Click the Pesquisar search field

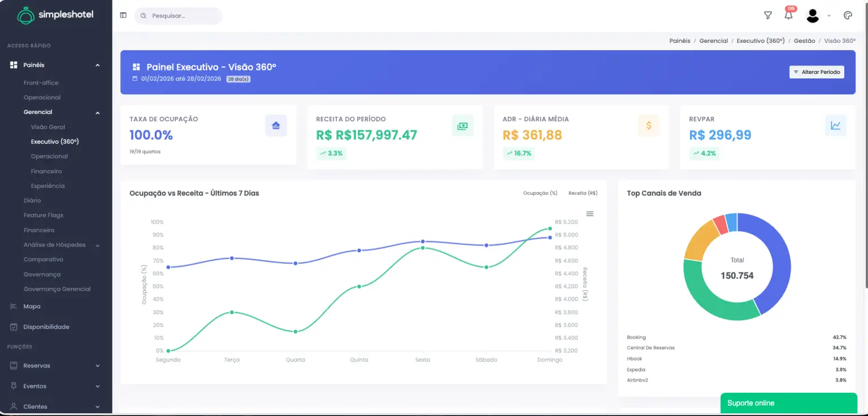coord(178,15)
